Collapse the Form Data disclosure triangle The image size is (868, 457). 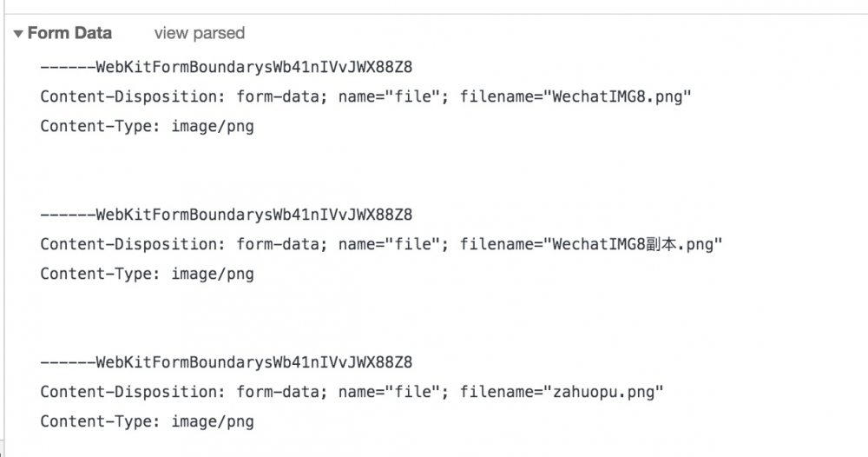tap(18, 34)
